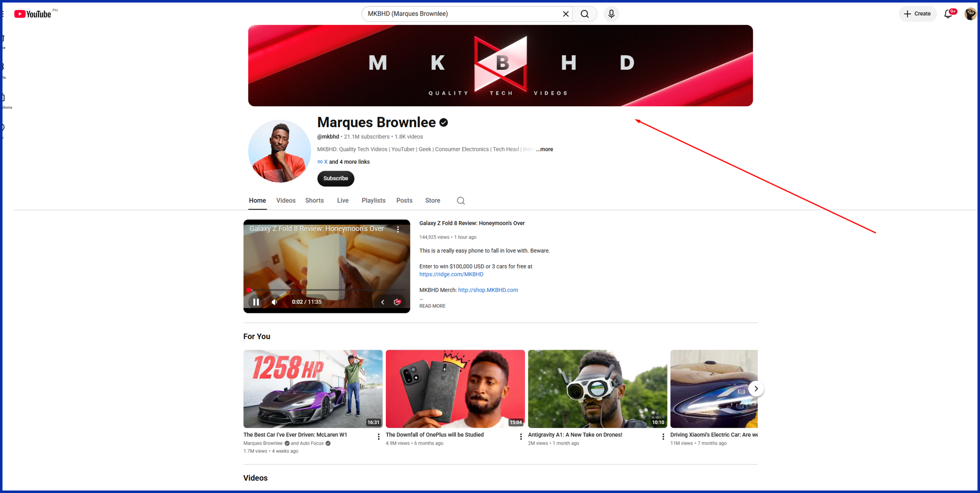The width and height of the screenshot is (980, 493).
Task: Expand description with READ MORE
Action: 432,306
